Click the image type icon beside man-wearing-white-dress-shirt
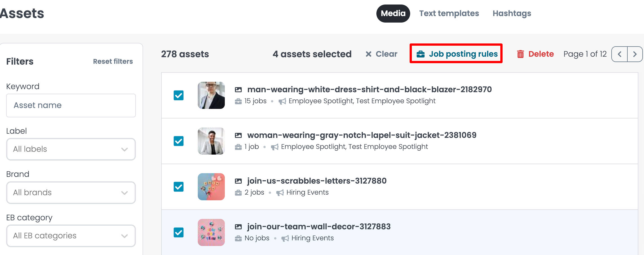644x255 pixels. click(x=238, y=90)
